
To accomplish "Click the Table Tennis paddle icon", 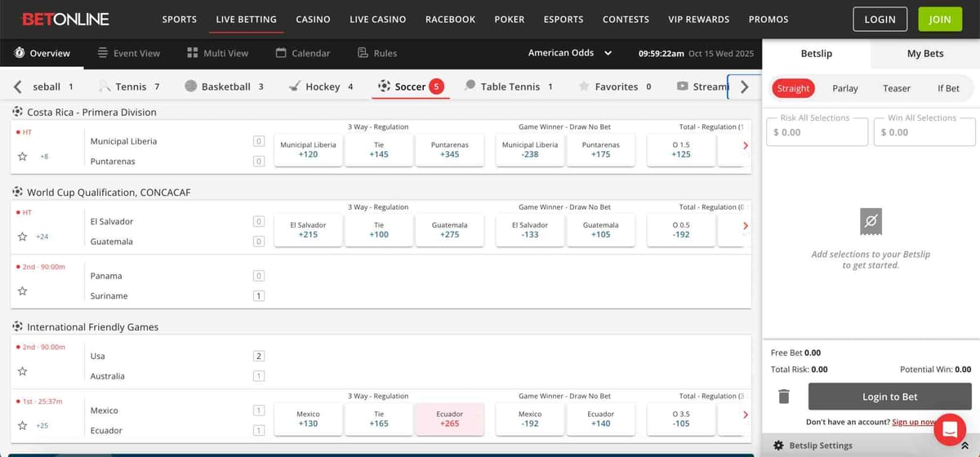I will (x=470, y=87).
